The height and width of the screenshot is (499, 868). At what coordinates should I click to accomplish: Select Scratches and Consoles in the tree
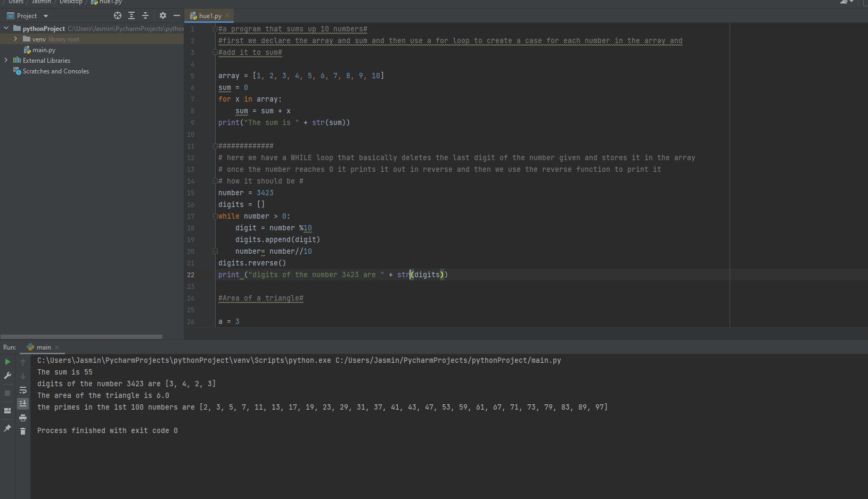55,71
